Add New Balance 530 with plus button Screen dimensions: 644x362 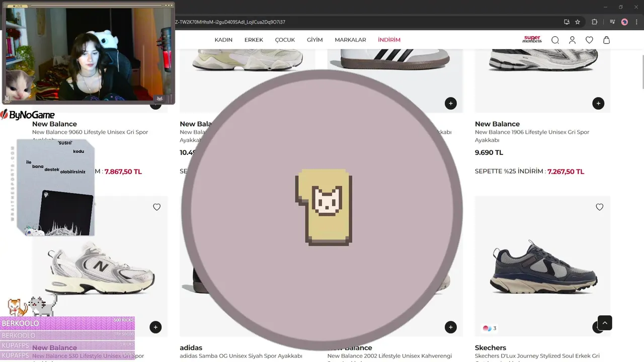(x=155, y=327)
